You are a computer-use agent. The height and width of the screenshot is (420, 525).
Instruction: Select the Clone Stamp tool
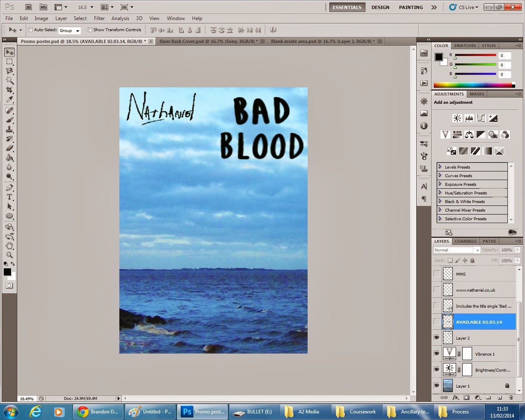[x=9, y=129]
